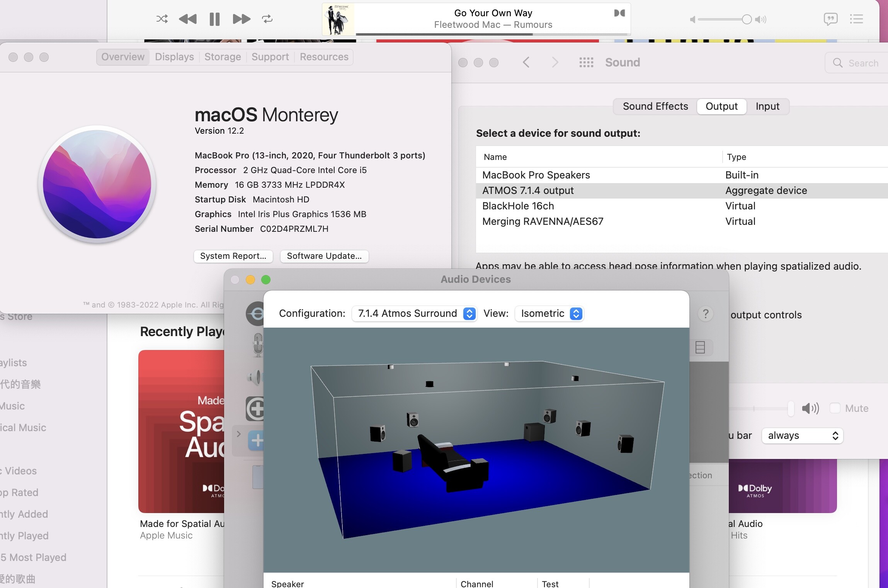888x588 pixels.
Task: Open Made for Spatial Audio playlist cover
Action: pos(181,432)
